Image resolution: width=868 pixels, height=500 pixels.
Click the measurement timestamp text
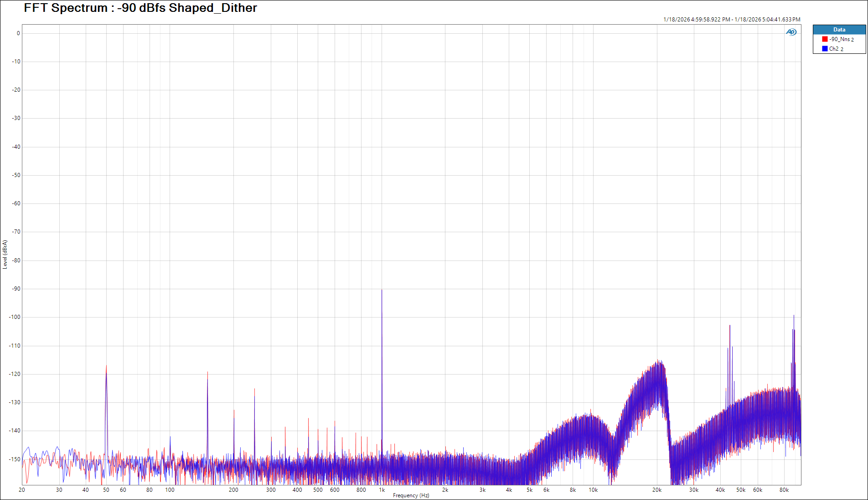point(731,20)
